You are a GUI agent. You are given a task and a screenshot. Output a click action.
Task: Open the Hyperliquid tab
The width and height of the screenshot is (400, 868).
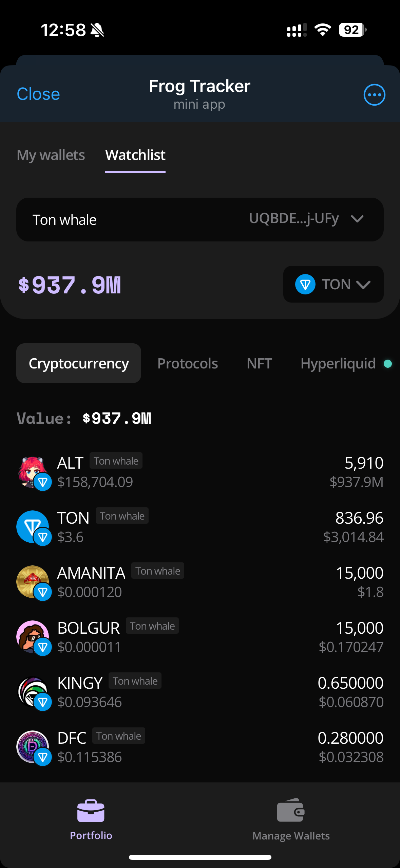click(x=338, y=363)
